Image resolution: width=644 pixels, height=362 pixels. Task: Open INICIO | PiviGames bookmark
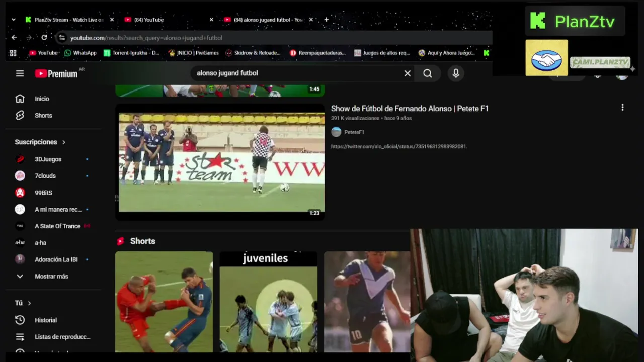(x=193, y=53)
